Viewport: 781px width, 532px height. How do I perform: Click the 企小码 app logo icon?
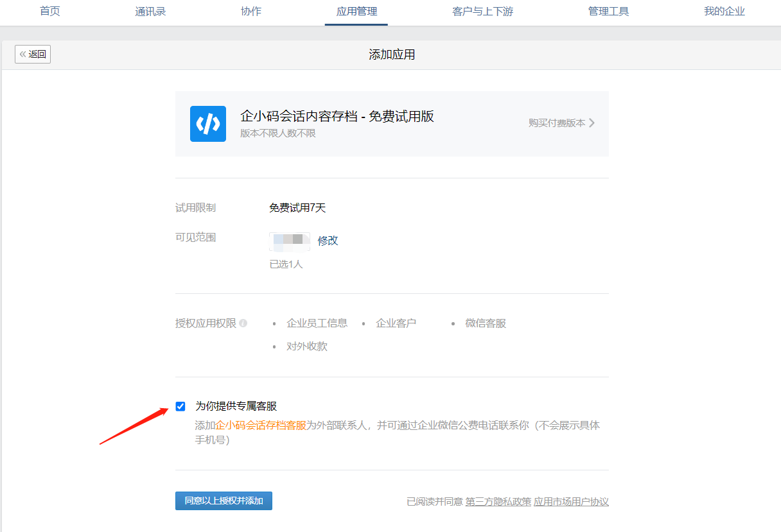tap(208, 124)
